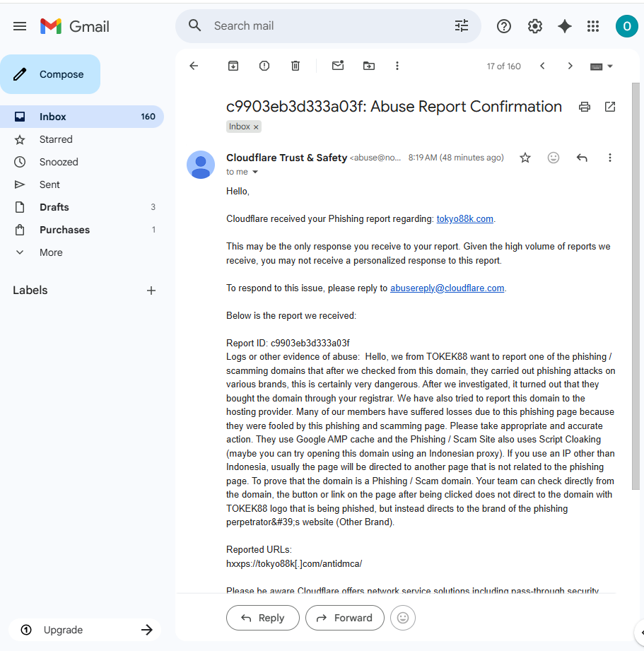Click the Labels heading
This screenshot has width=644, height=651.
(x=30, y=291)
